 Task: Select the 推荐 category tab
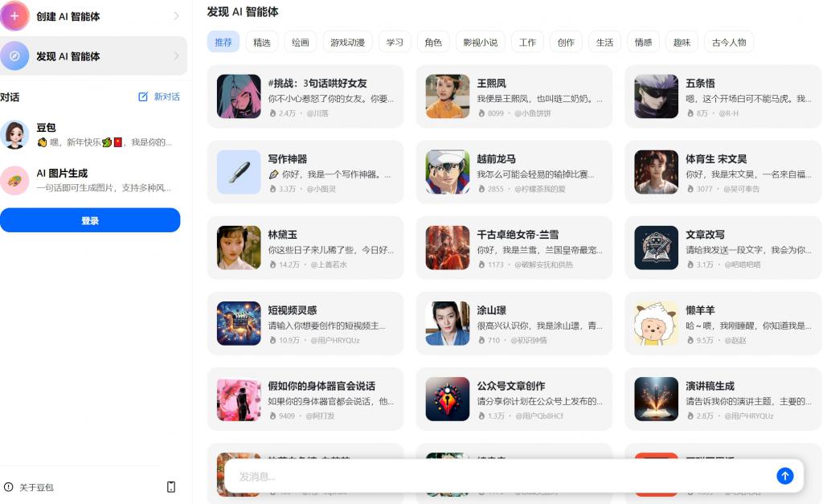point(223,42)
